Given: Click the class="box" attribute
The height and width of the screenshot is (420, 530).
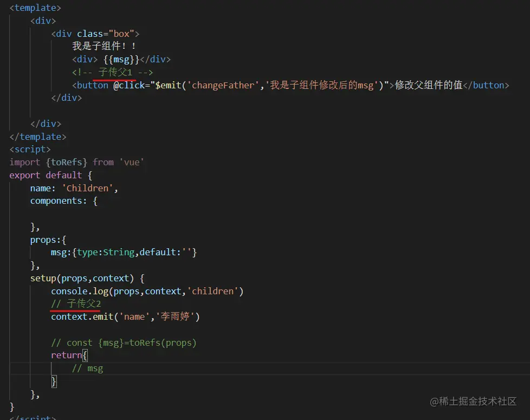Looking at the screenshot, I should tap(106, 34).
